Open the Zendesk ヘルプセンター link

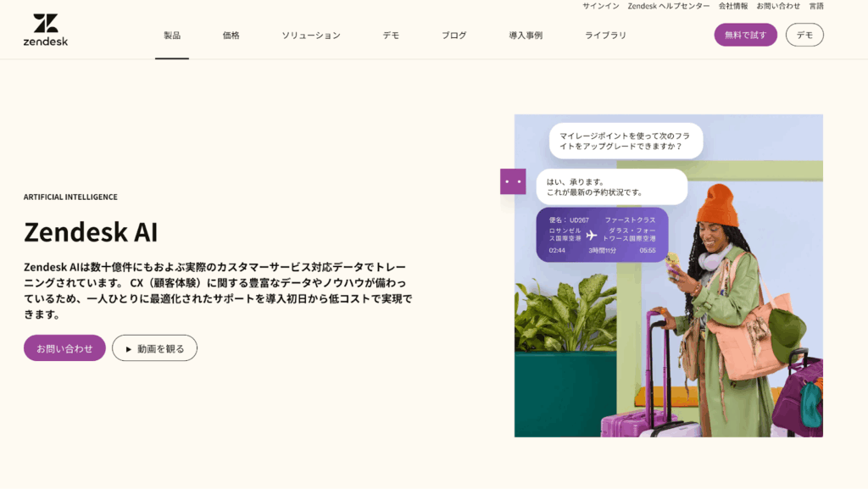pos(669,6)
